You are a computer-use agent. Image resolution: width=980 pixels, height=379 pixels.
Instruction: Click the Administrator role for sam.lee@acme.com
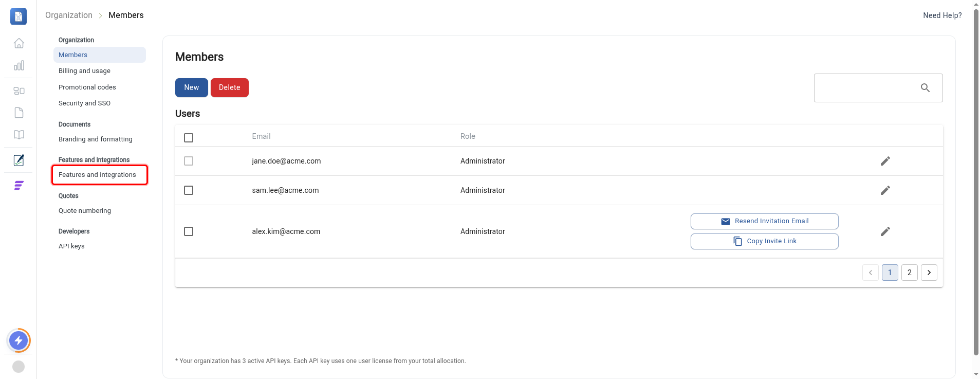483,190
